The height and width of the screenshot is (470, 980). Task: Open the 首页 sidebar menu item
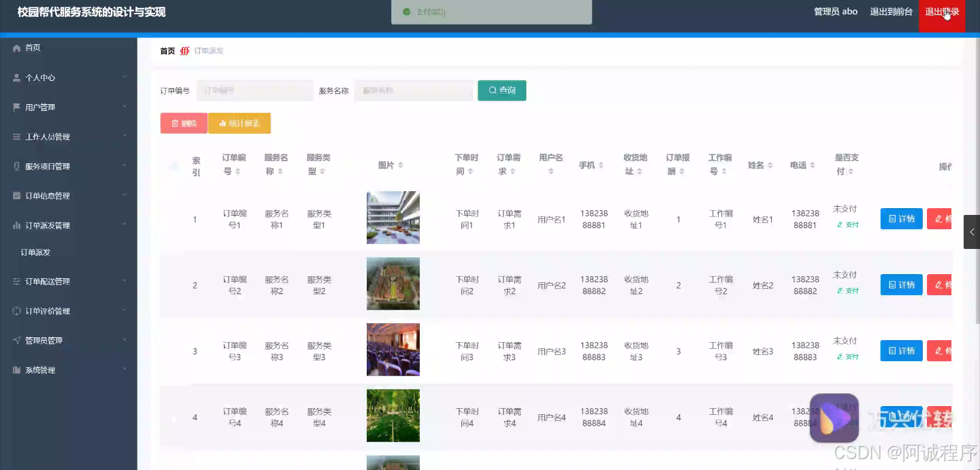tap(69, 48)
